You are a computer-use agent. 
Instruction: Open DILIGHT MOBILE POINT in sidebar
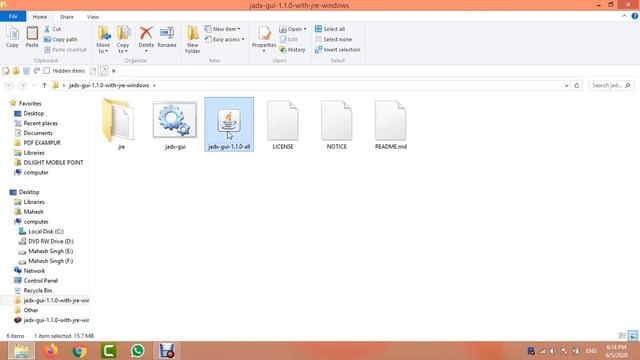[x=53, y=162]
